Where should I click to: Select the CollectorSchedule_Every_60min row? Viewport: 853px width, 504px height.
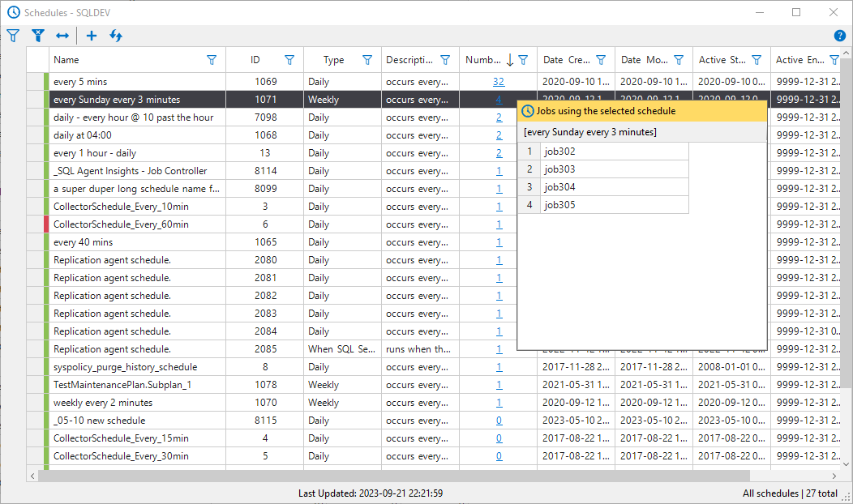coord(122,224)
